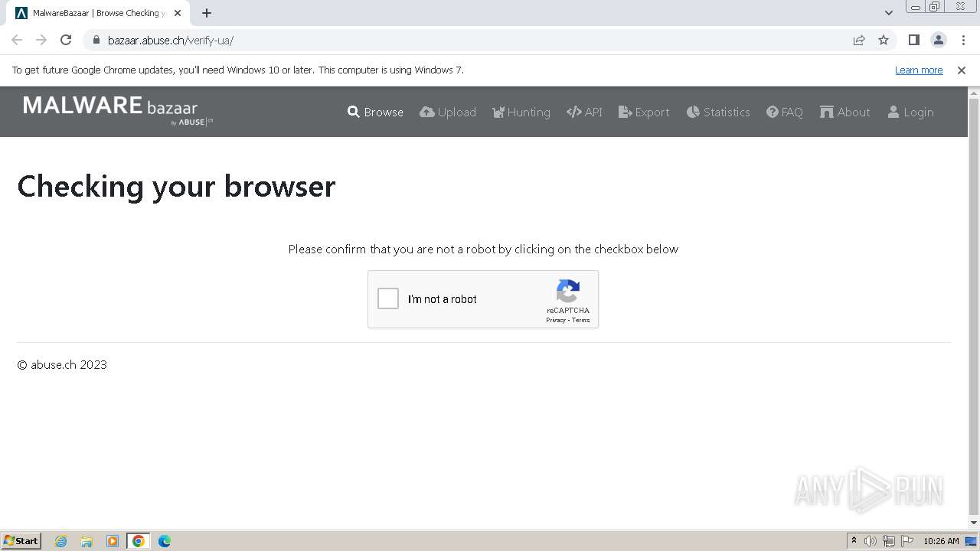The width and height of the screenshot is (980, 551).
Task: Click the volume speaker tray icon
Action: (871, 541)
